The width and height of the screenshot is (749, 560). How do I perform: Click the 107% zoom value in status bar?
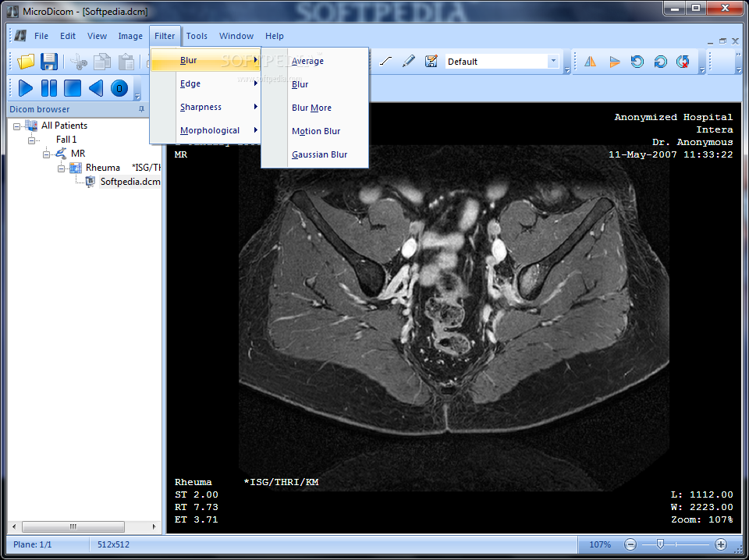pos(600,544)
